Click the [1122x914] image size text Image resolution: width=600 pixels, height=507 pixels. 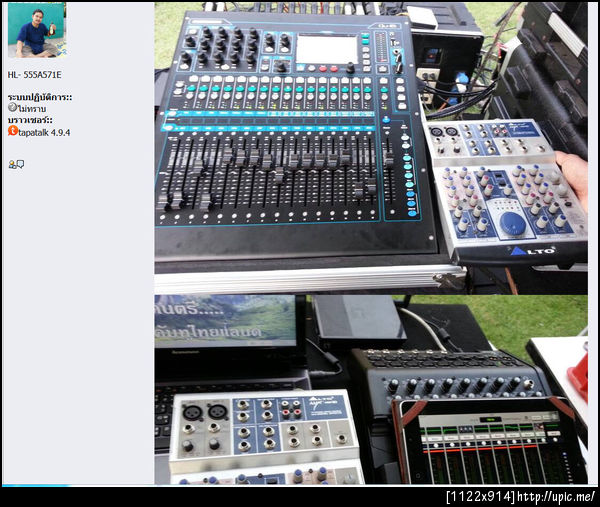click(x=481, y=497)
